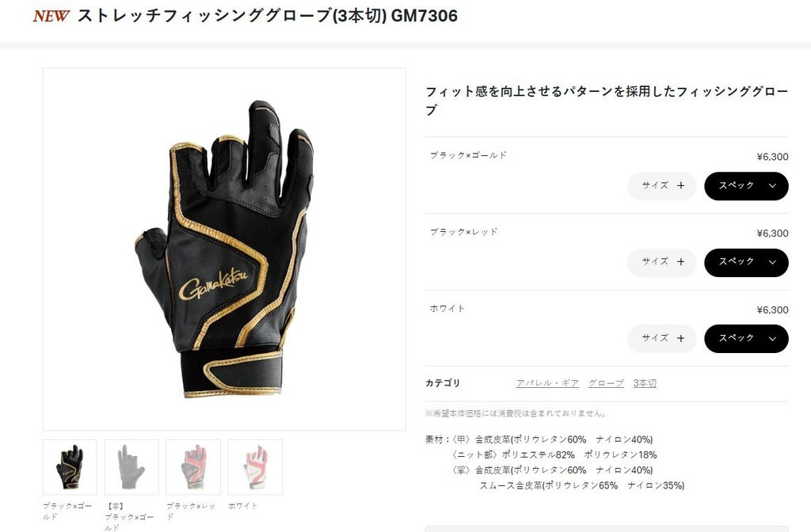Click ホワイト variant label
The width and height of the screenshot is (811, 532).
[x=447, y=309]
